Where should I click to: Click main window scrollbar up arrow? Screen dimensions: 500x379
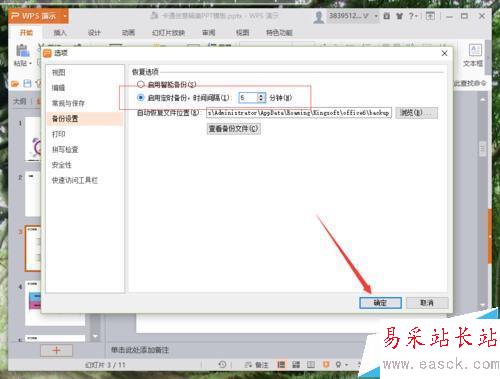pyautogui.click(x=482, y=99)
